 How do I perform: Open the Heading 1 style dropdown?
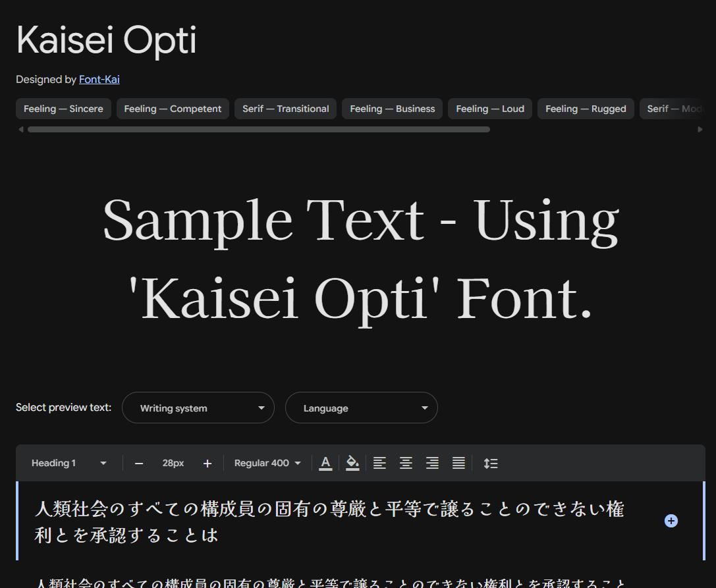click(69, 463)
